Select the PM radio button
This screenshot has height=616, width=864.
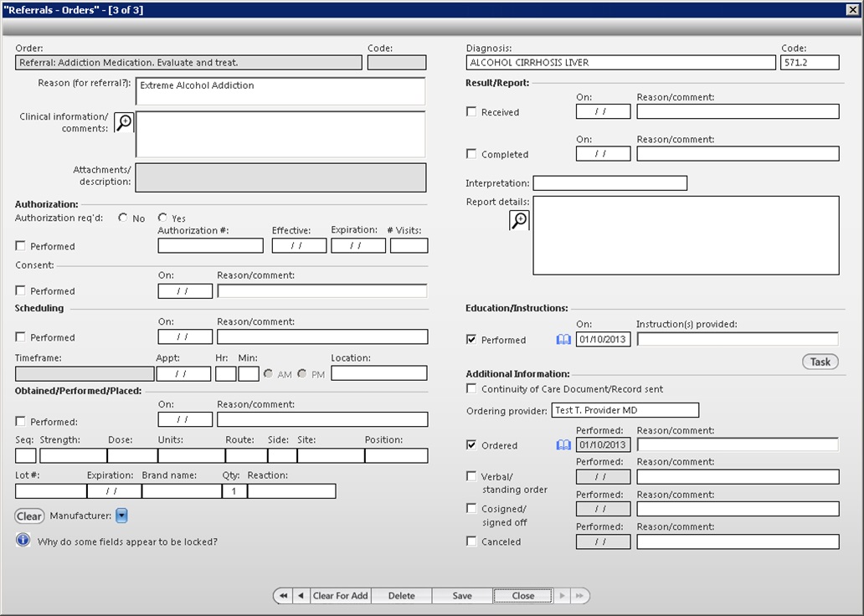(x=302, y=373)
